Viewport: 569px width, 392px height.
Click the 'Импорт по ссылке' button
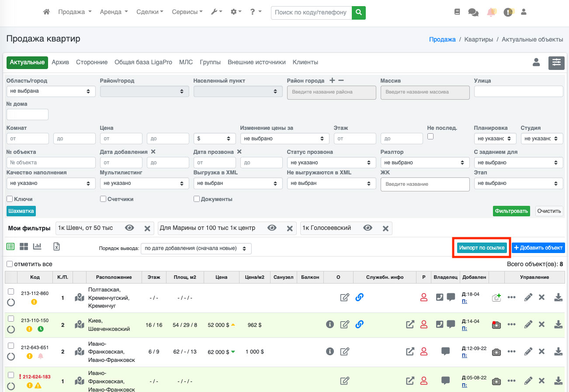pos(482,248)
